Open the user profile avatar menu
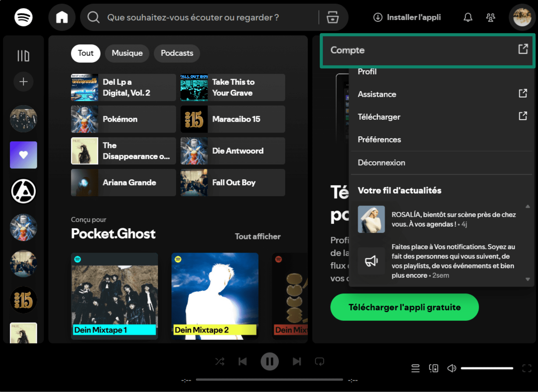This screenshot has width=538, height=392. [522, 17]
